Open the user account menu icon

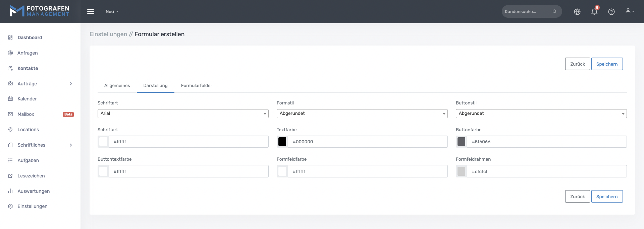point(630,11)
